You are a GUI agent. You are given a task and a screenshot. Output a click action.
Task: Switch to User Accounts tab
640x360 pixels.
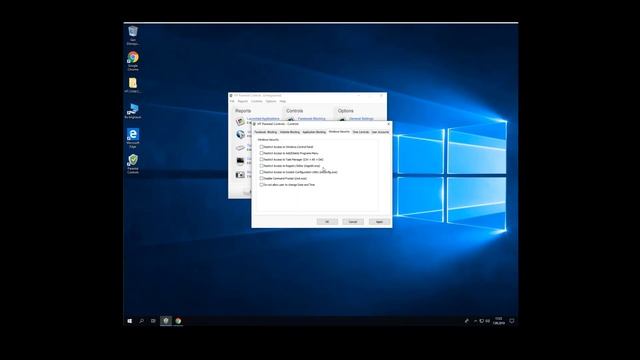(x=380, y=132)
